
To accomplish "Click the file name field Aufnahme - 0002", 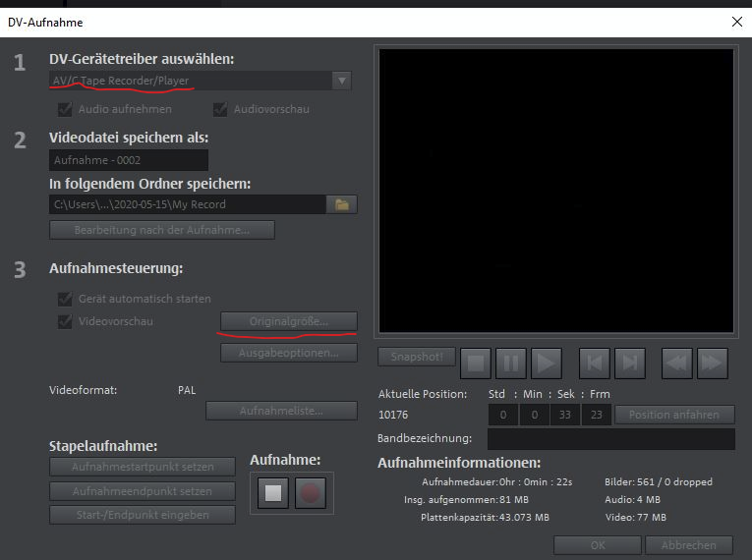I will coord(129,160).
